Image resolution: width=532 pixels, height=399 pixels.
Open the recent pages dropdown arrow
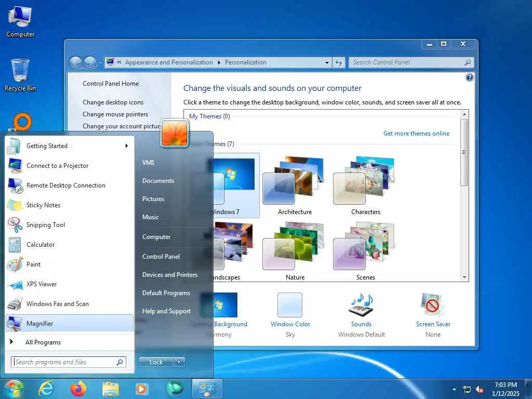coord(100,63)
